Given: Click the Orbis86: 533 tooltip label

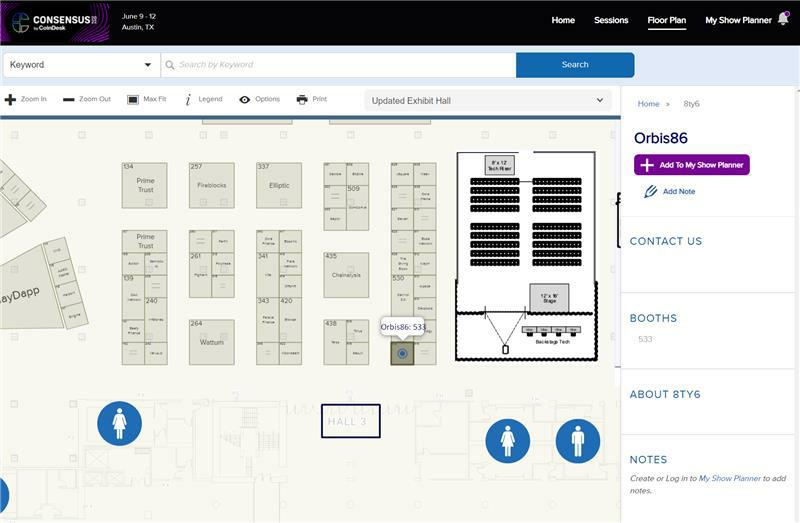Looking at the screenshot, I should click(x=403, y=327).
